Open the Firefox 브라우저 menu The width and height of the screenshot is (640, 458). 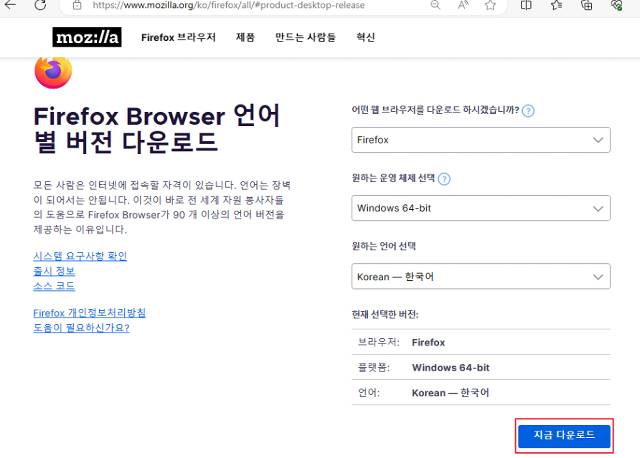[x=178, y=38]
